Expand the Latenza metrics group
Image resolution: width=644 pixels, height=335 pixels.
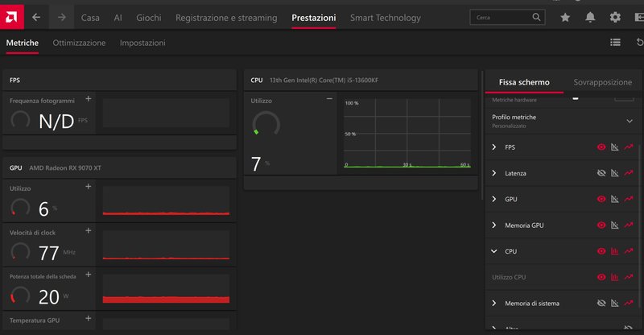(494, 173)
